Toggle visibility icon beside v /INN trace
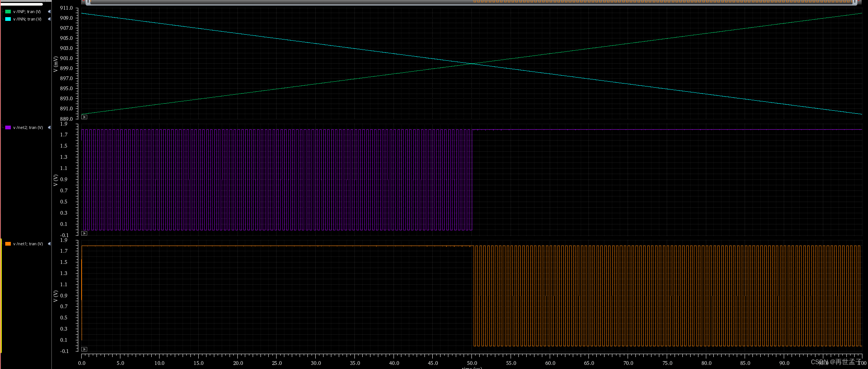Image resolution: width=868 pixels, height=369 pixels. pos(49,19)
